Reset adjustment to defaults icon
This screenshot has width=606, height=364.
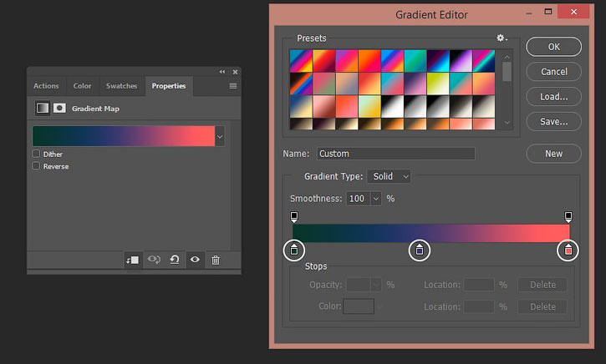click(175, 260)
